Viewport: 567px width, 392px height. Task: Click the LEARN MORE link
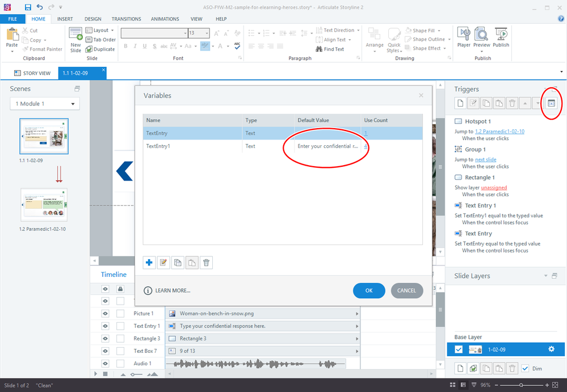click(173, 290)
